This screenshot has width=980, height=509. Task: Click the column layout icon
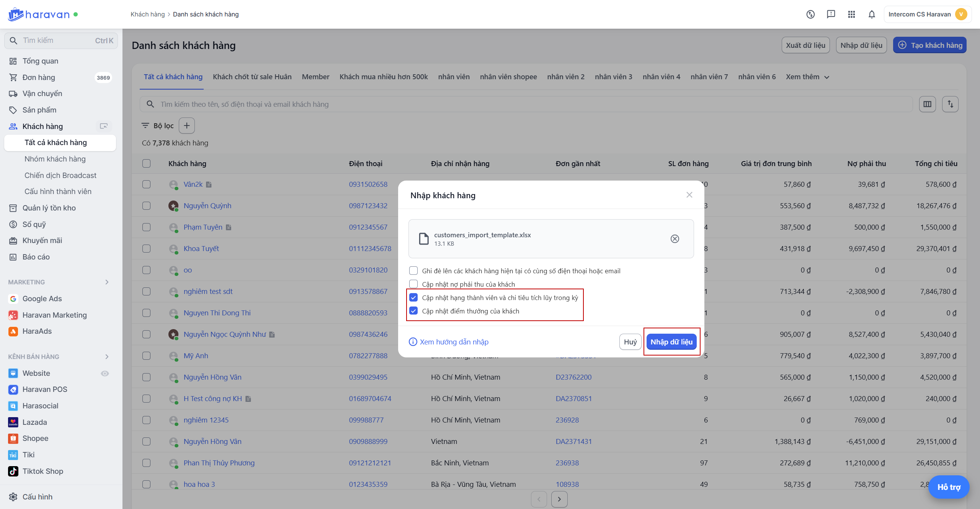(x=927, y=104)
